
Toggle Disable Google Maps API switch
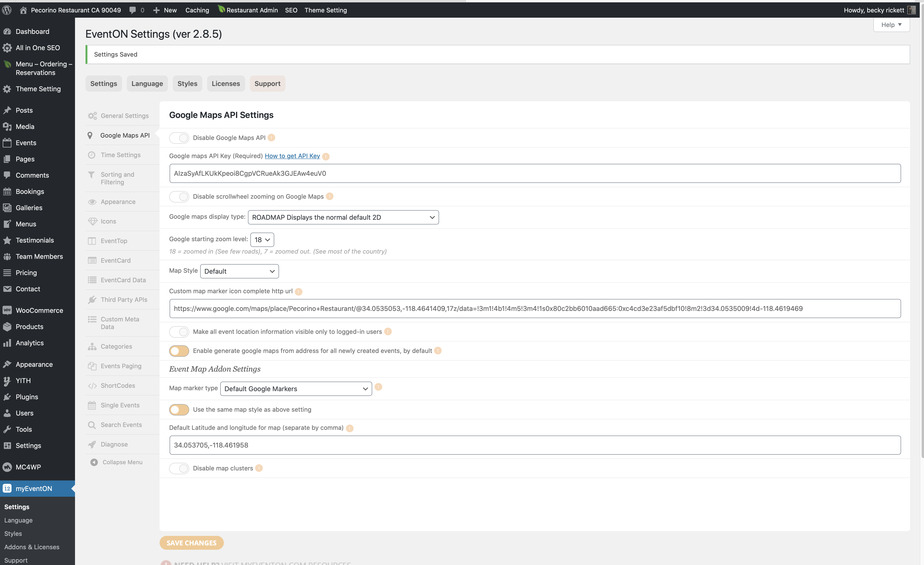[x=179, y=138]
